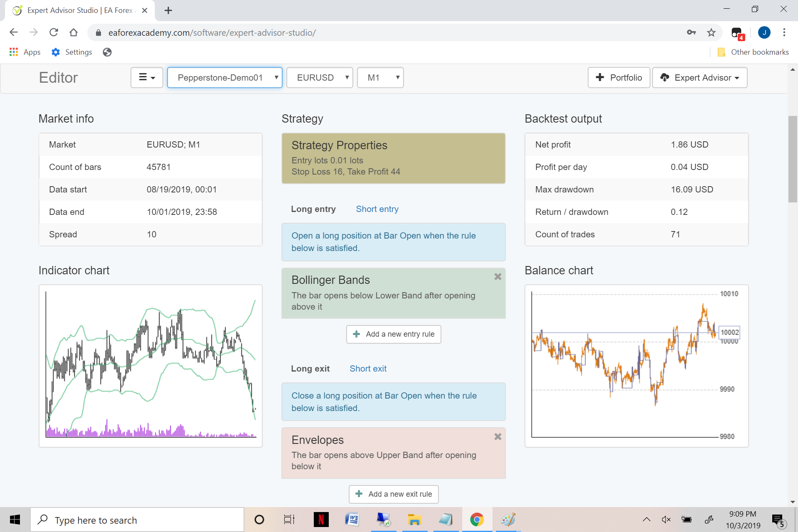Expand the Expert Advisor export dropdown
This screenshot has width=798, height=532.
coord(699,78)
